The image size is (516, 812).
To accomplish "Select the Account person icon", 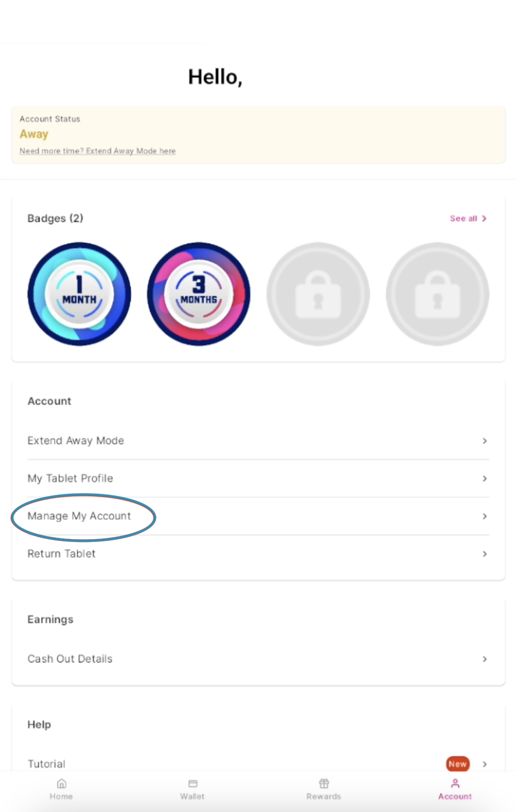I will pyautogui.click(x=455, y=784).
